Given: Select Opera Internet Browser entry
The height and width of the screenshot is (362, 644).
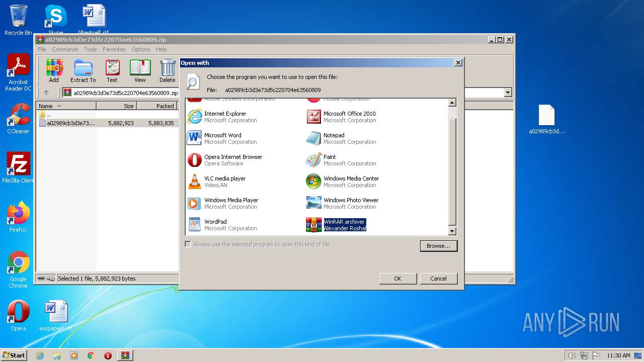Looking at the screenshot, I should click(x=225, y=160).
